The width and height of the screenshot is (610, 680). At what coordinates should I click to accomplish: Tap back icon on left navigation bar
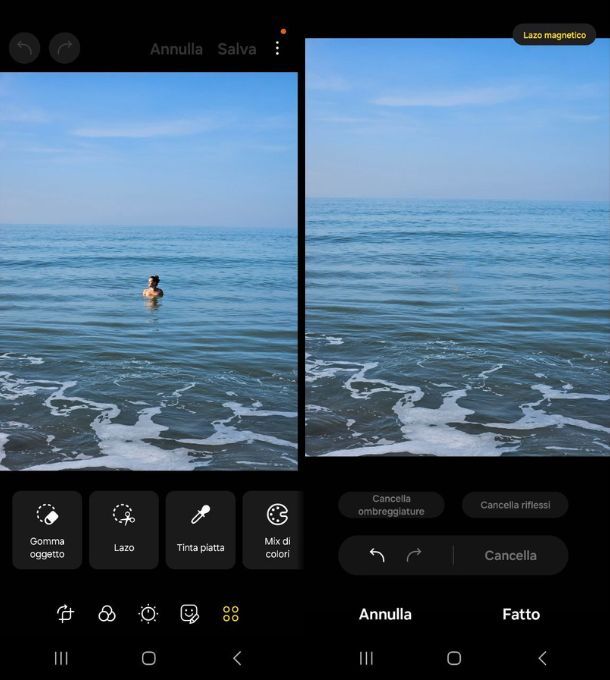(x=237, y=658)
